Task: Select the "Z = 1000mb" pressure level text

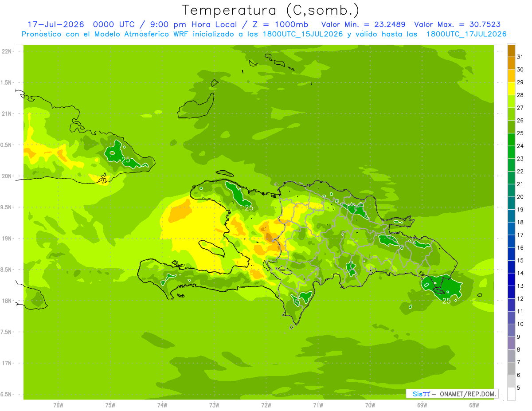Action: [x=282, y=24]
